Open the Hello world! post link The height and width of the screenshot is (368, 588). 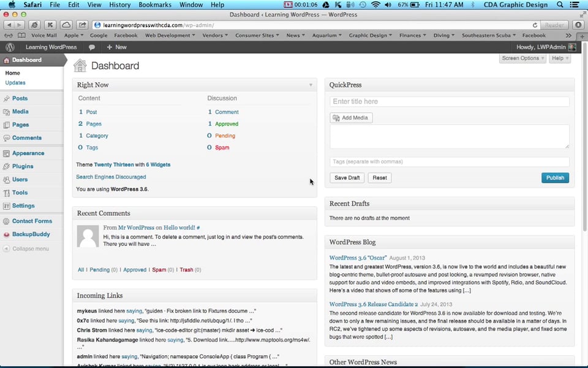tap(179, 228)
